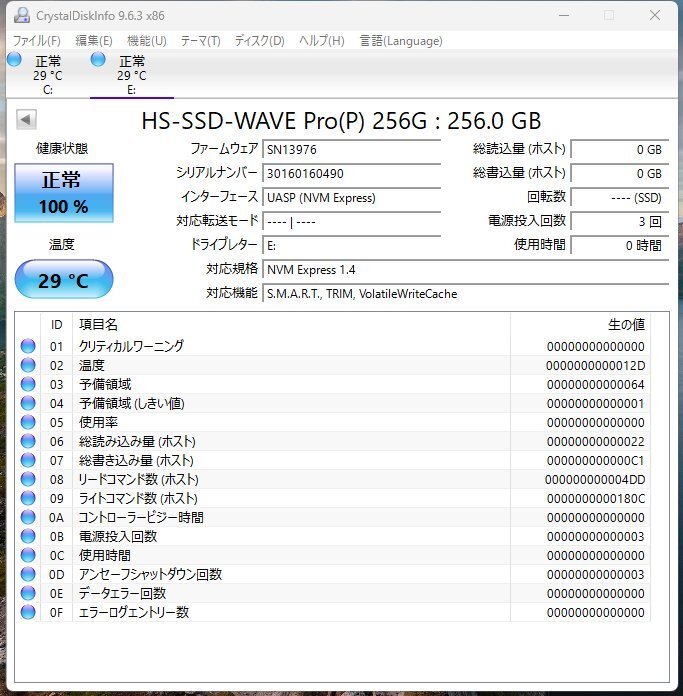Screen dimensions: 683x696
Task: Click the 正常 100 % health status button
Action: pyautogui.click(x=64, y=193)
